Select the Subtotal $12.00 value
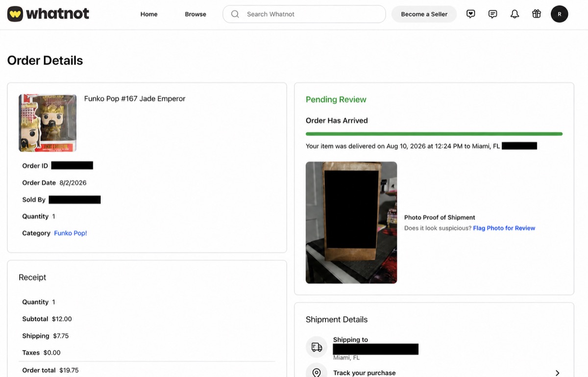Screen dimensions: 588x377 (x=62, y=319)
